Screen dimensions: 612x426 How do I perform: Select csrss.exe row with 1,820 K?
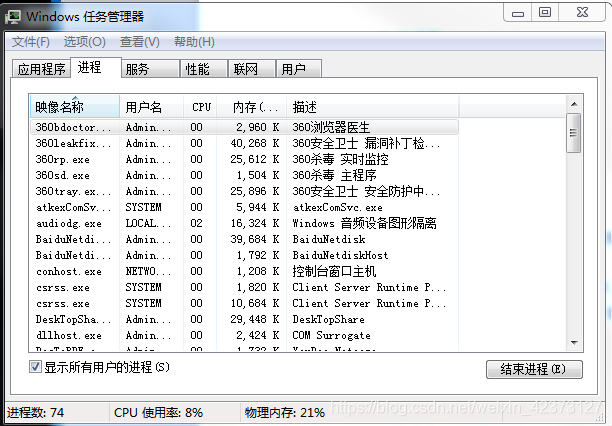[244, 287]
